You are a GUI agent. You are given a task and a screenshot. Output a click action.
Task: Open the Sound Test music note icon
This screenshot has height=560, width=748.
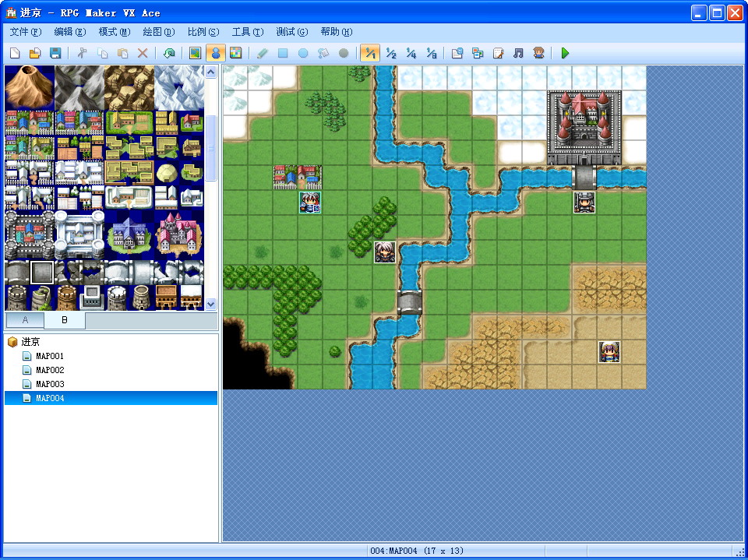click(519, 53)
